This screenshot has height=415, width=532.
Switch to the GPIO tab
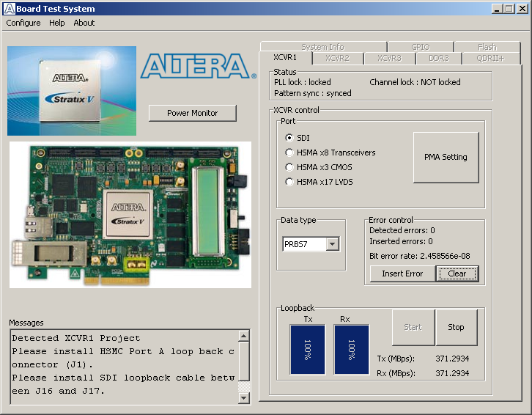pyautogui.click(x=421, y=47)
